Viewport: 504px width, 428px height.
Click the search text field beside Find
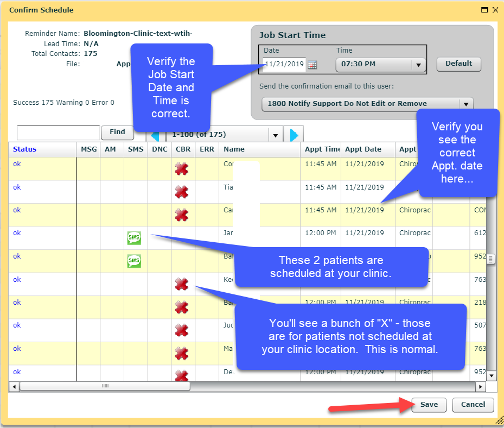point(59,133)
